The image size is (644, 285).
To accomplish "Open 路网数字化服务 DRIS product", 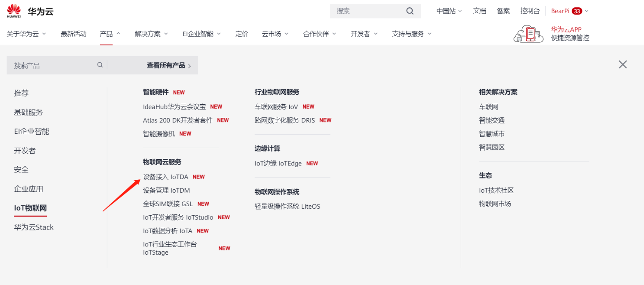I will click(285, 120).
